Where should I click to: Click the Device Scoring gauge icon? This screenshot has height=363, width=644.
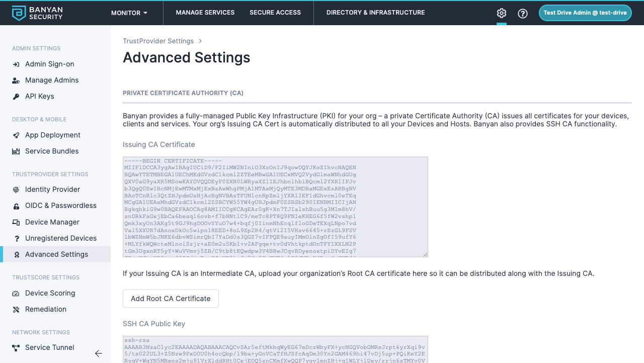[x=16, y=294]
